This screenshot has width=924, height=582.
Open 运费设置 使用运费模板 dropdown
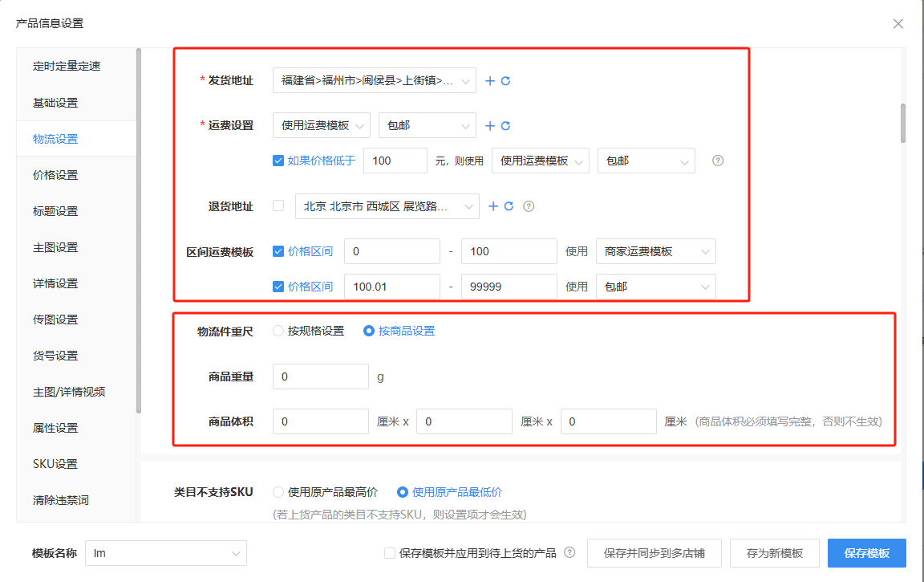point(321,125)
